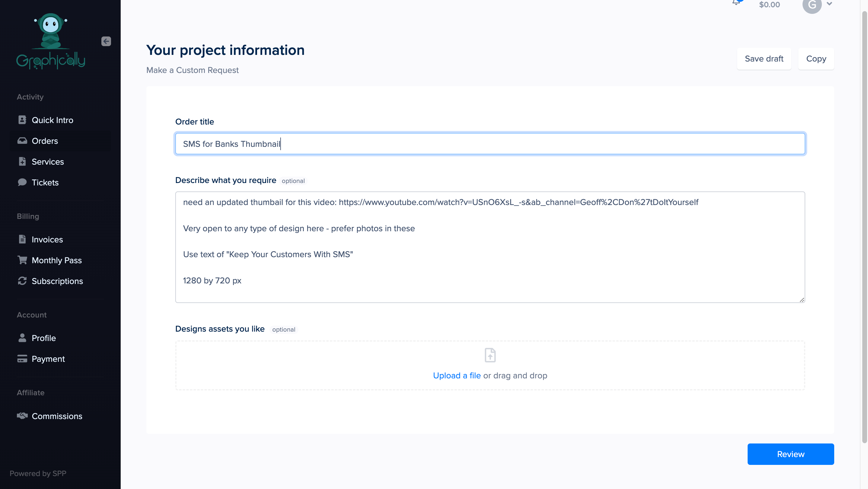The image size is (868, 489).
Task: Click the Review button
Action: (790, 454)
